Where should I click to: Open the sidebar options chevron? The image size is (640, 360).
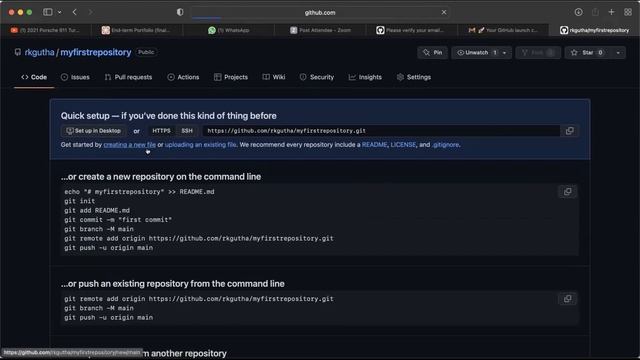click(60, 12)
